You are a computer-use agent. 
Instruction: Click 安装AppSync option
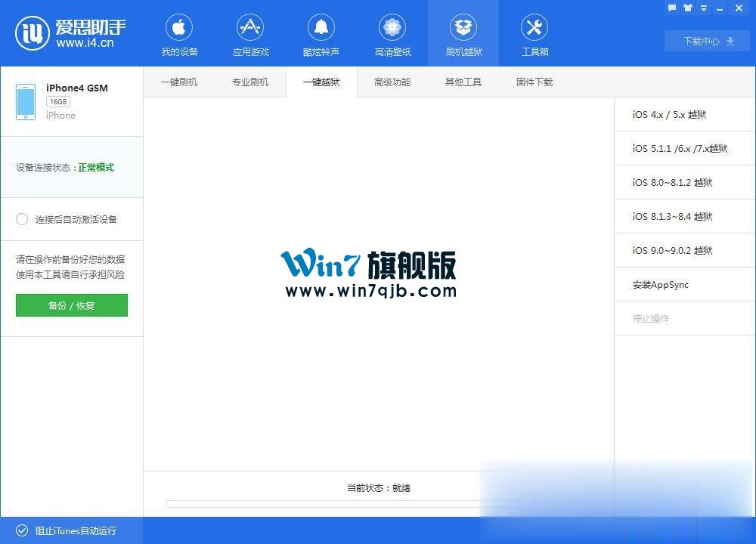685,284
